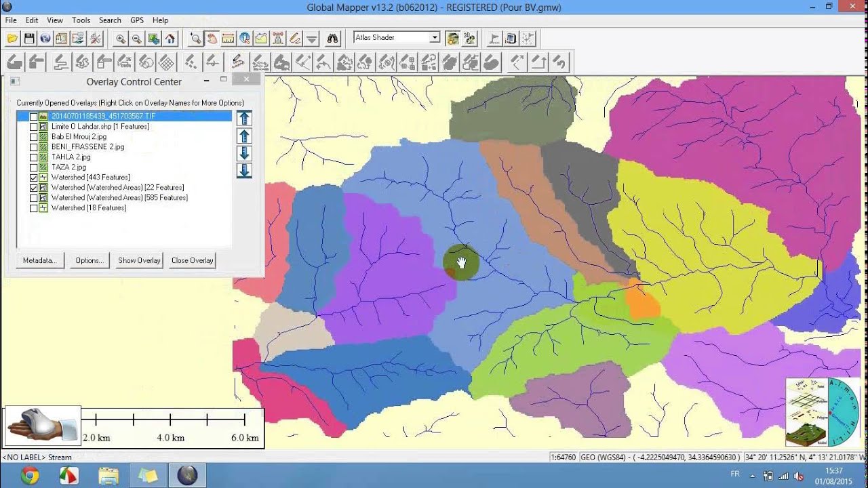Click the Configuration tools wrench icon
The height and width of the screenshot is (488, 868).
click(x=96, y=39)
